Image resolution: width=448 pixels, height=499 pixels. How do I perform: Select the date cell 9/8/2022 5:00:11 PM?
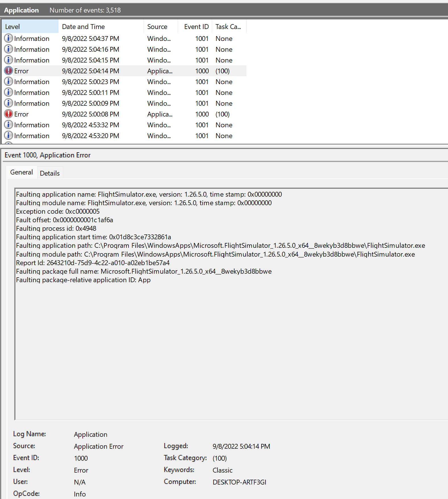click(x=90, y=93)
